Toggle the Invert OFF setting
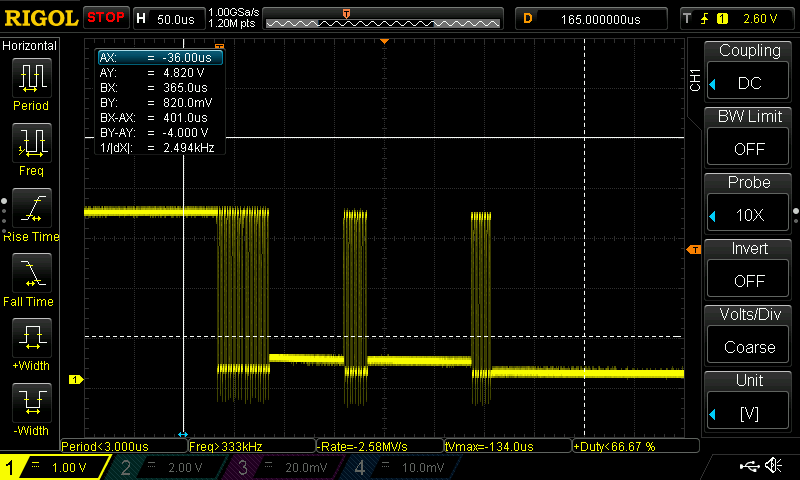Viewport: 800px width, 480px height. pos(748,278)
